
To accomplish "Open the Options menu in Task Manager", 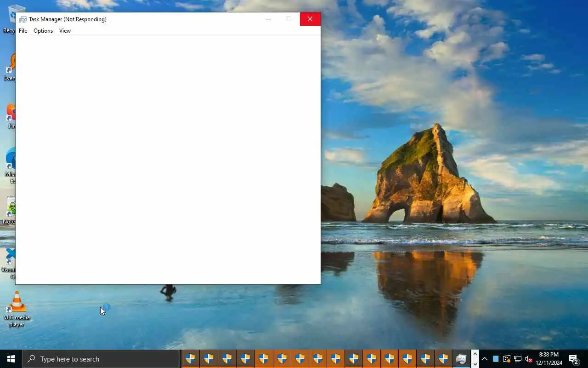I will [x=43, y=31].
